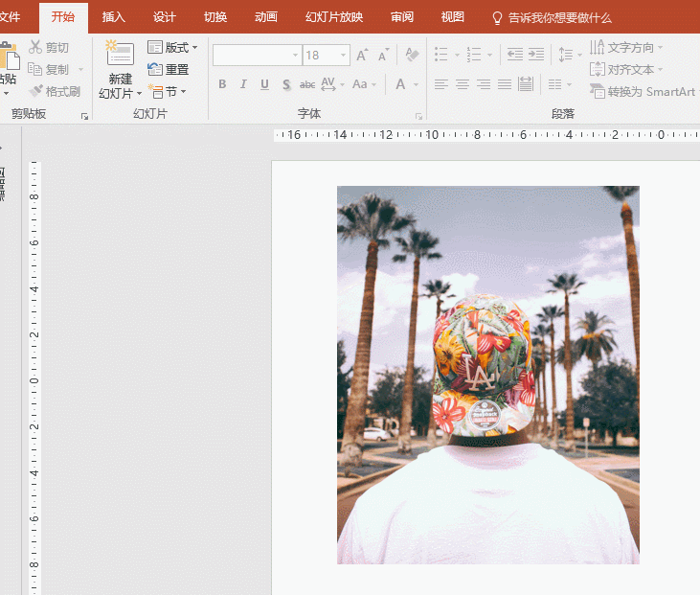
Task: Open the Paste (粘贴) dropdown arrow
Action: pyautogui.click(x=7, y=93)
